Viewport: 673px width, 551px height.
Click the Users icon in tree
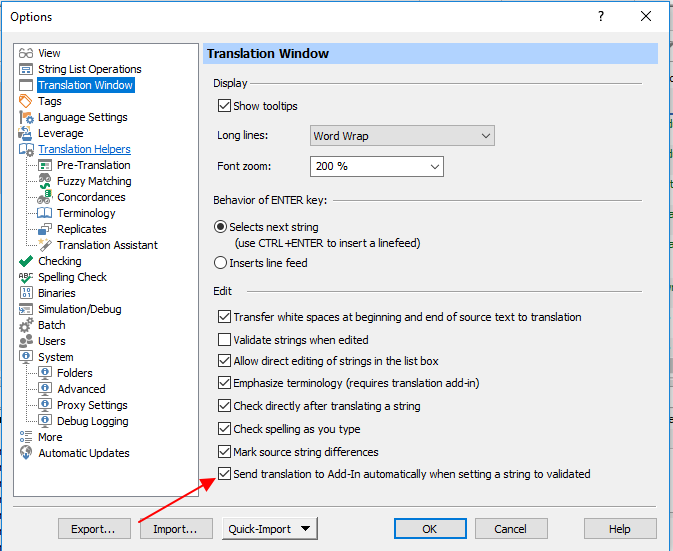tap(27, 341)
